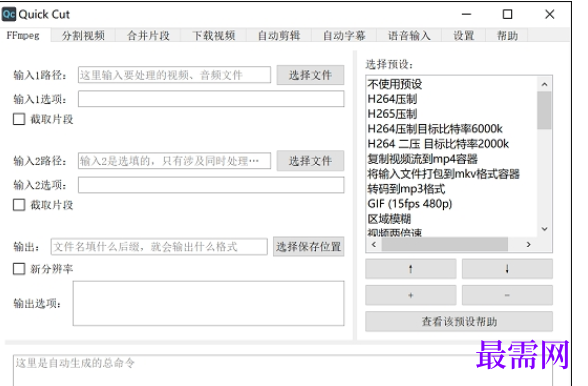Close the Quick Cut window
This screenshot has height=386, width=588.
549,14
